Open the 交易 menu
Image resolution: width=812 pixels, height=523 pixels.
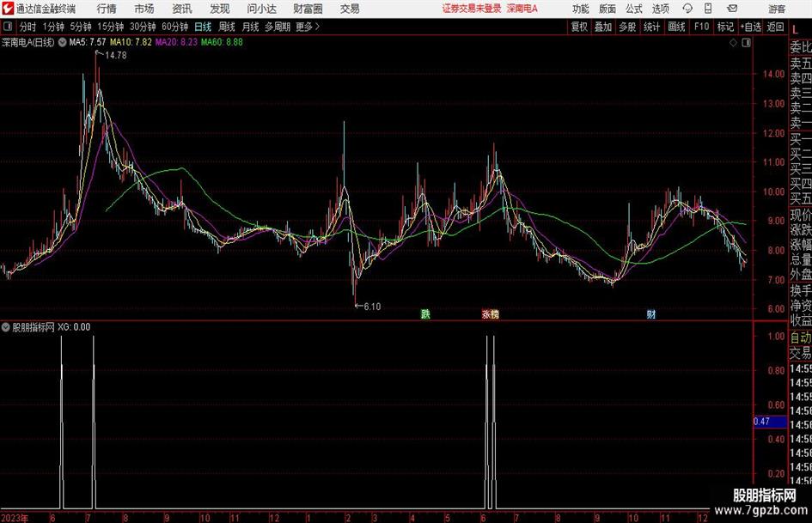(x=350, y=9)
